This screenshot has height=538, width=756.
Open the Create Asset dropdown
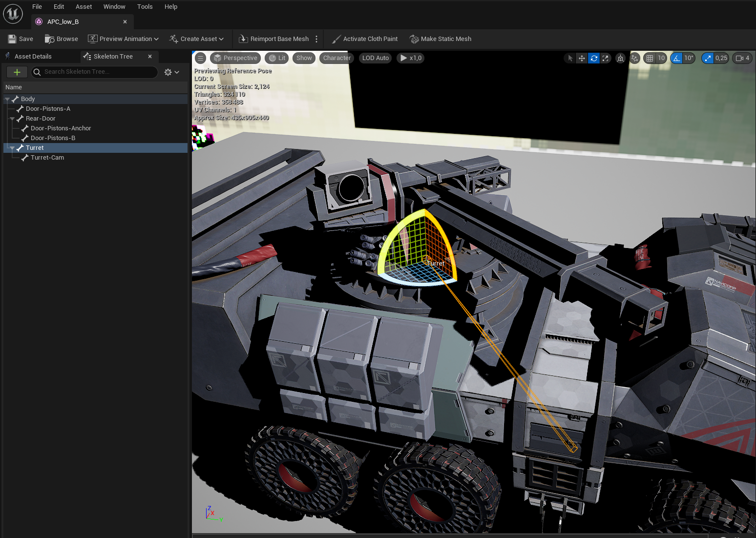click(x=196, y=39)
